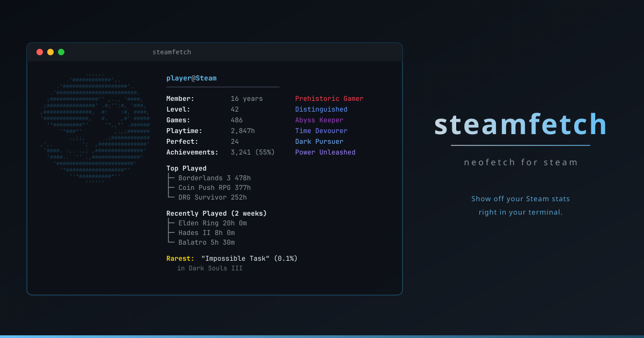Click the Dark Pursuer badge

coord(319,141)
